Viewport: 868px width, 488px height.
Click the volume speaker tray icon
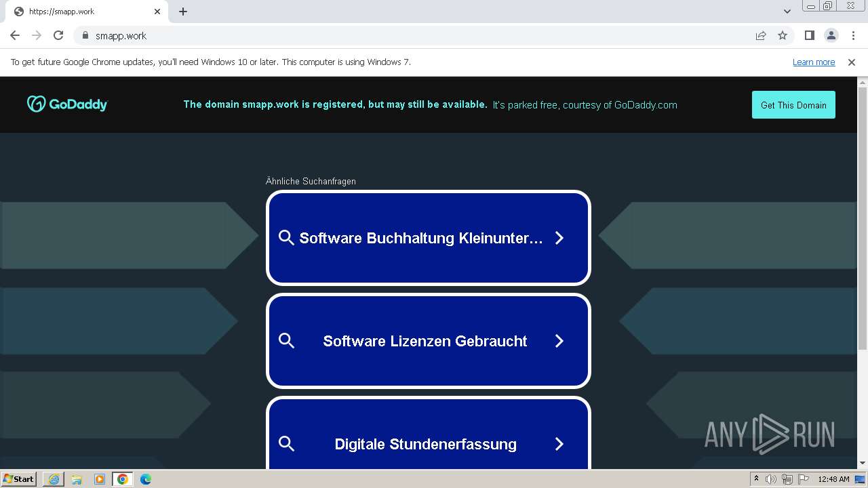click(x=771, y=479)
